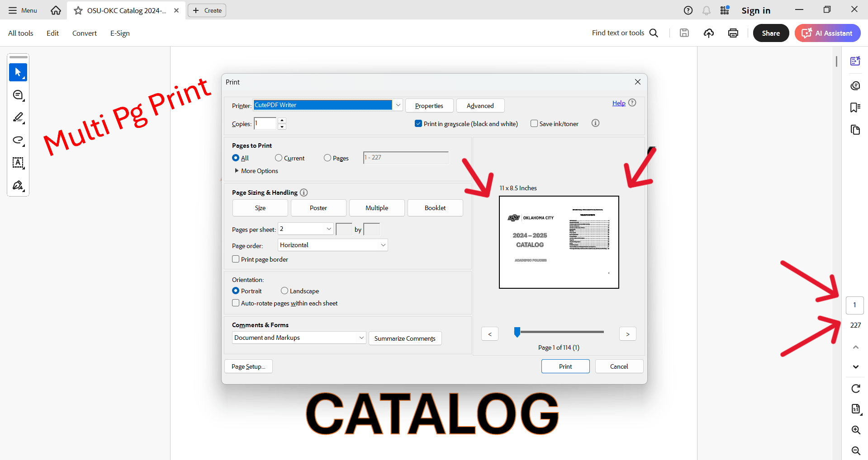Open the Add Comment tool

pos(18,95)
